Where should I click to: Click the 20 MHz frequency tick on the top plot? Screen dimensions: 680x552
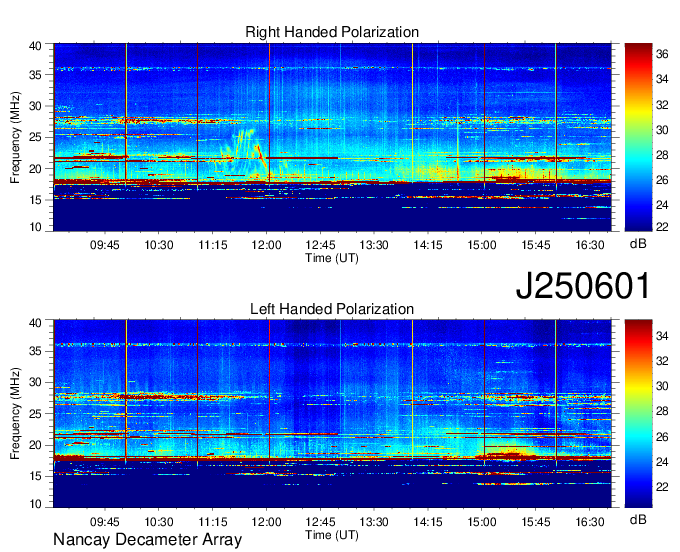point(36,169)
